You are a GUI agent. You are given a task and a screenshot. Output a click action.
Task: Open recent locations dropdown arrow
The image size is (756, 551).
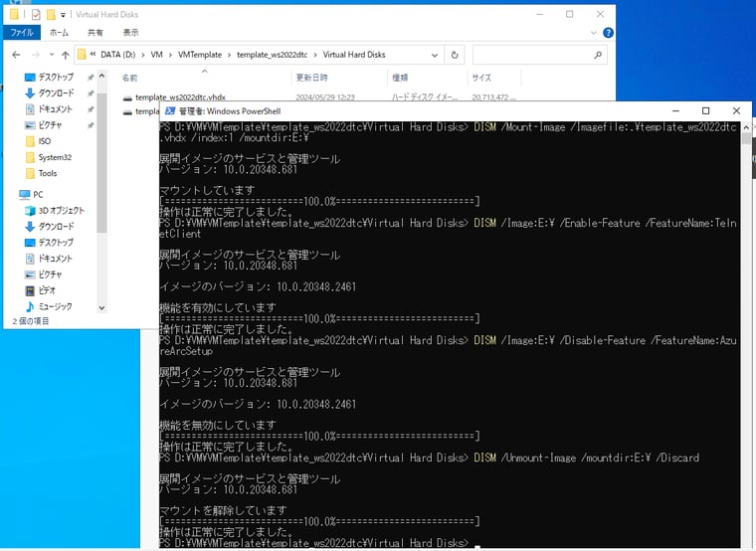point(52,55)
